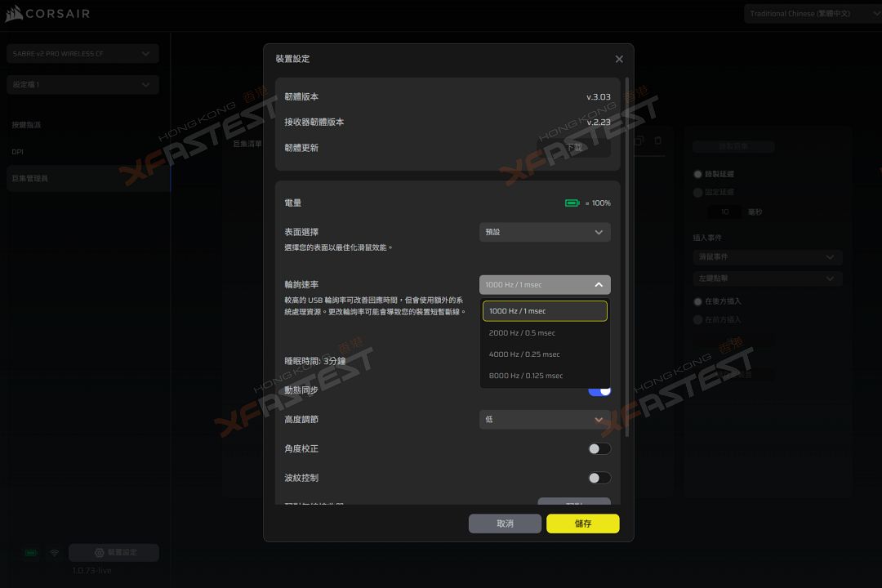Image resolution: width=882 pixels, height=588 pixels.
Task: Open the Traditional Chinese language dropdown
Action: [x=813, y=13]
